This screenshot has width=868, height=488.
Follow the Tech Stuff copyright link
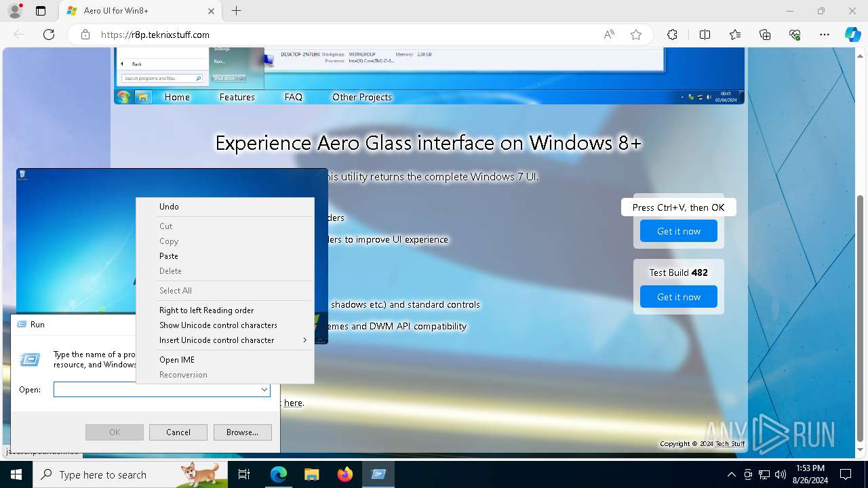coord(730,444)
